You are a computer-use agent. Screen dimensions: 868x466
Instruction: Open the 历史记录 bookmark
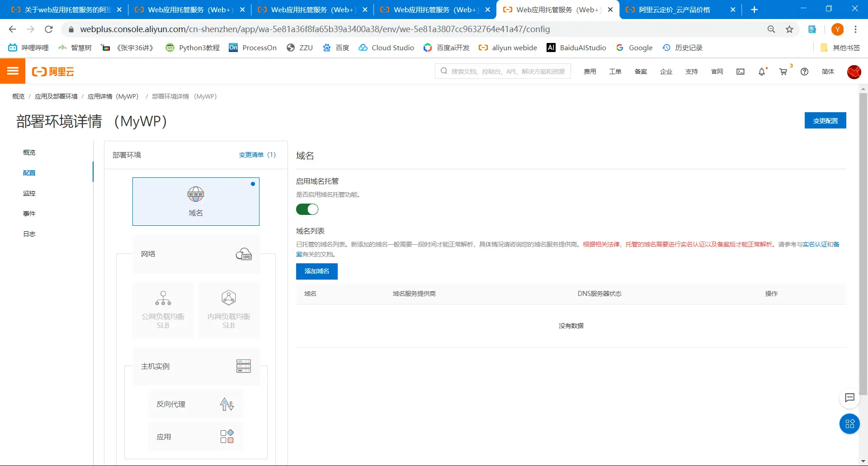pos(683,48)
